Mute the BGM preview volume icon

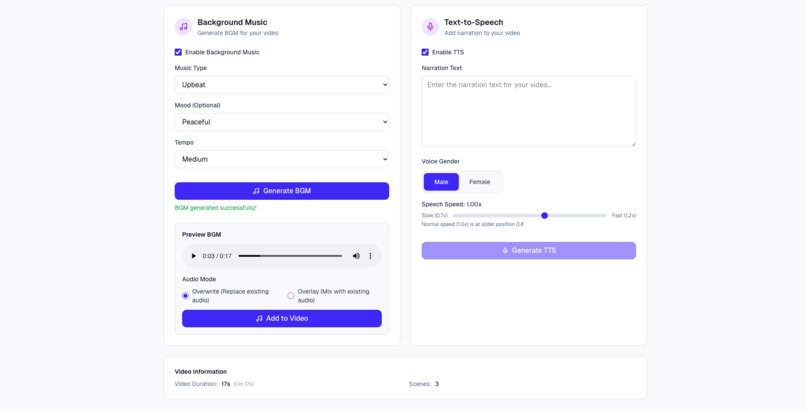tap(356, 256)
